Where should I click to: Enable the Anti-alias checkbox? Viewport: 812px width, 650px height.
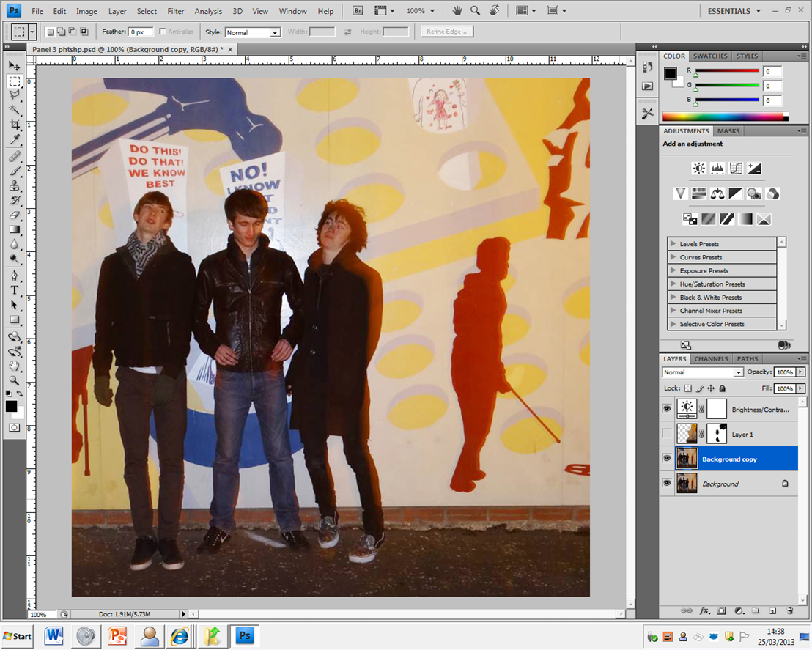(163, 32)
